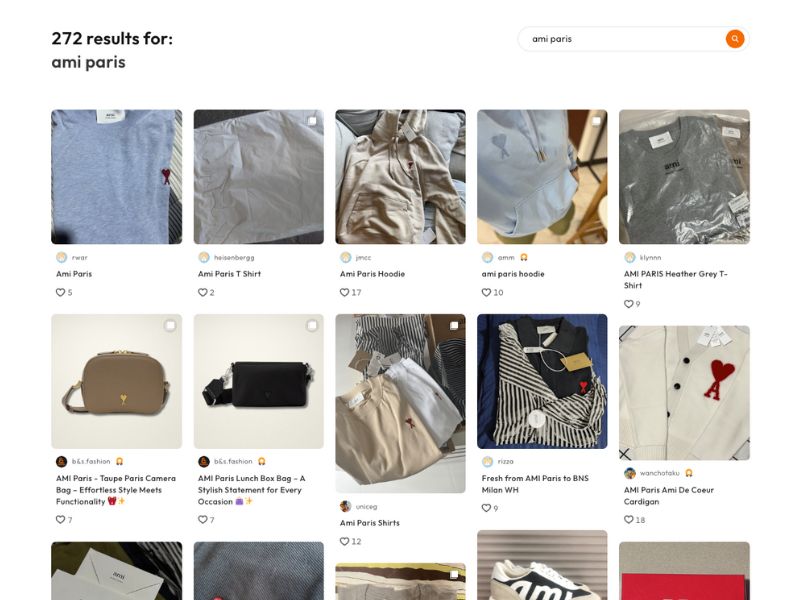Like the Ami Paris T Shirt post
Screen dimensions: 800x600
click(x=202, y=292)
